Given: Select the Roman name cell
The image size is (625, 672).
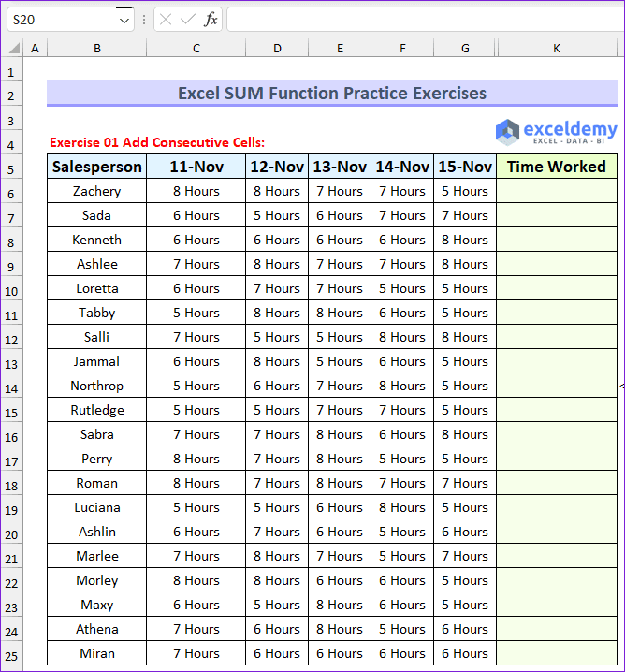Looking at the screenshot, I should (x=96, y=483).
